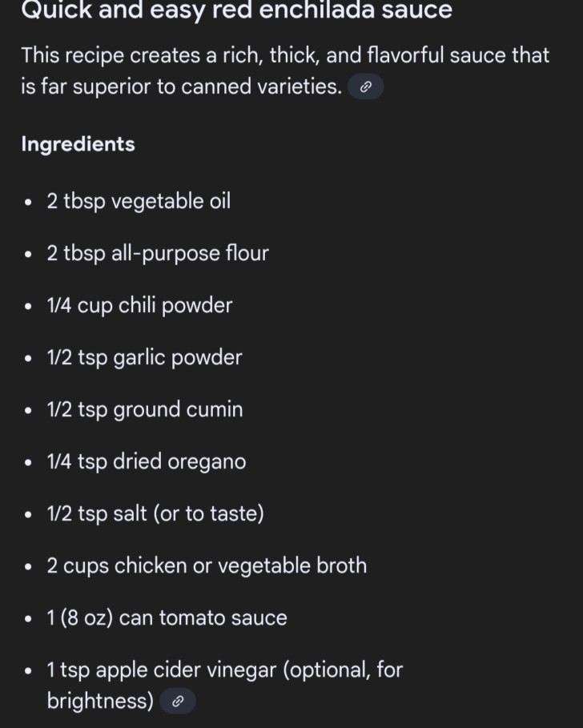This screenshot has height=728, width=583.
Task: Tap the "1/2 tsp ground cumin" line
Action: (x=145, y=409)
